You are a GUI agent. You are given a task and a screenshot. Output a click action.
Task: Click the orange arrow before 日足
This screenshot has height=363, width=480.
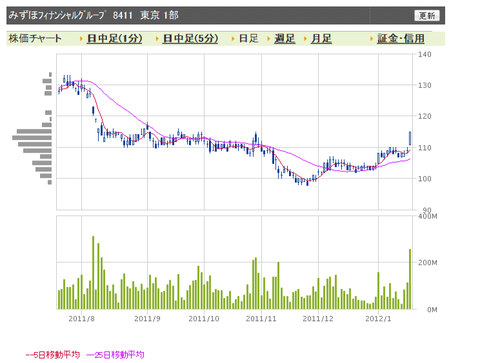(x=233, y=39)
